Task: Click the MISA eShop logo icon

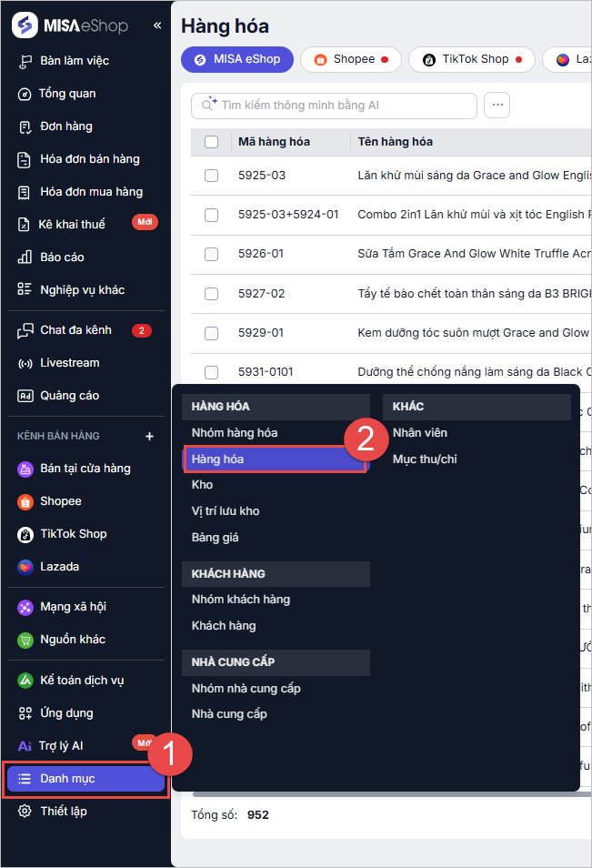Action: pyautogui.click(x=25, y=25)
